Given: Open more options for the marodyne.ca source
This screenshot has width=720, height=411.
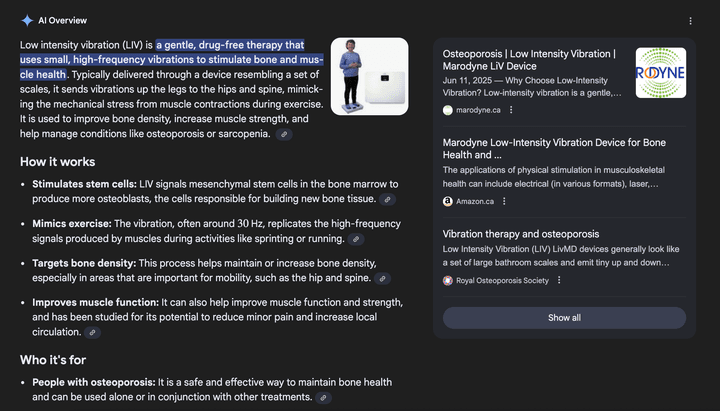Looking at the screenshot, I should [x=511, y=110].
